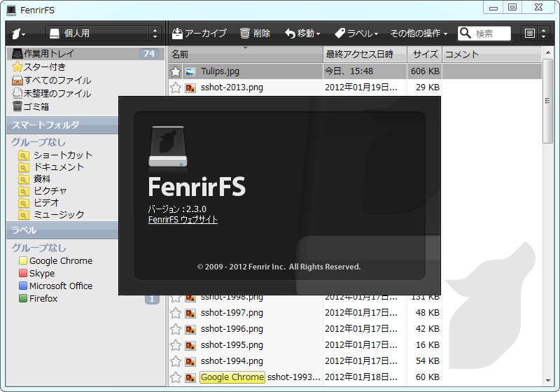Select the sshot-1995.png file name
This screenshot has height=392, width=560.
pos(232,345)
